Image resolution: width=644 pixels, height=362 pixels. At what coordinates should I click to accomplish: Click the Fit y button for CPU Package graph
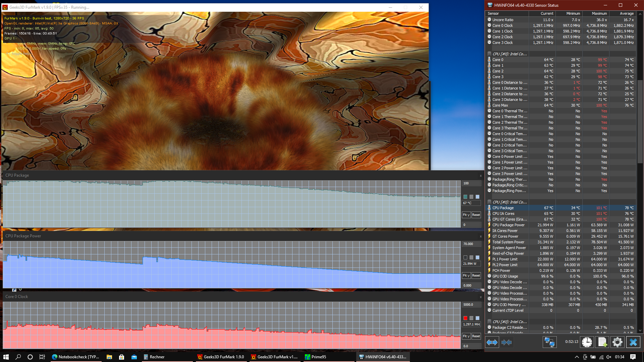tap(466, 215)
